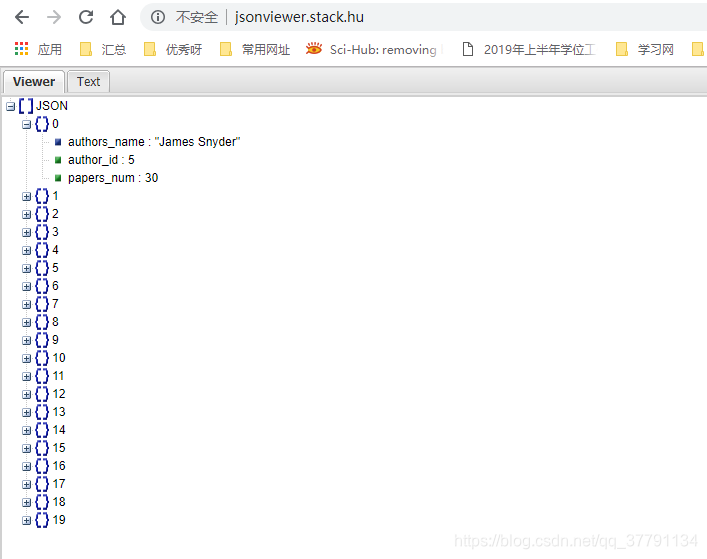Click the browser forward arrow
Image resolution: width=707 pixels, height=559 pixels.
pyautogui.click(x=54, y=18)
